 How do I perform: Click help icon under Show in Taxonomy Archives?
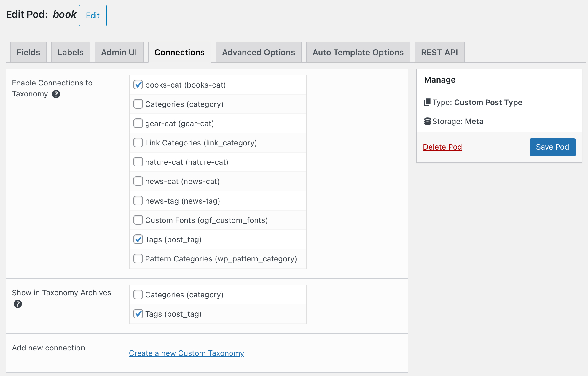click(18, 304)
